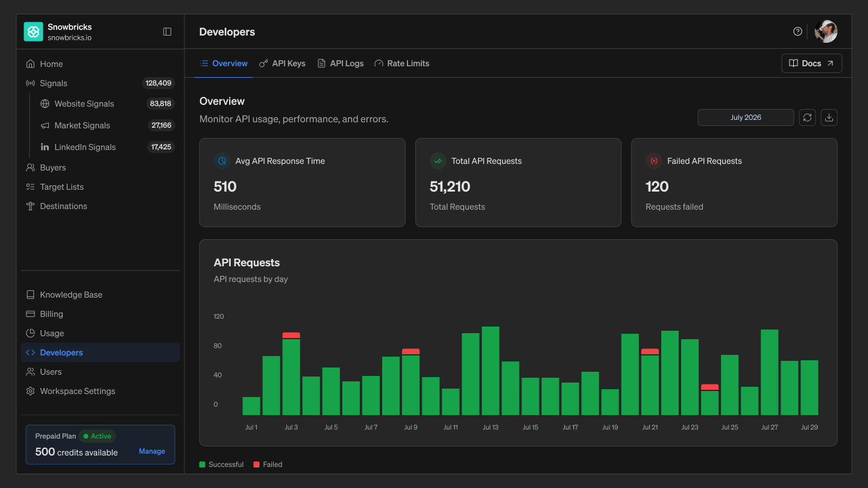Click the Signals count badge 128,409
This screenshot has height=488, width=868.
pyautogui.click(x=159, y=83)
